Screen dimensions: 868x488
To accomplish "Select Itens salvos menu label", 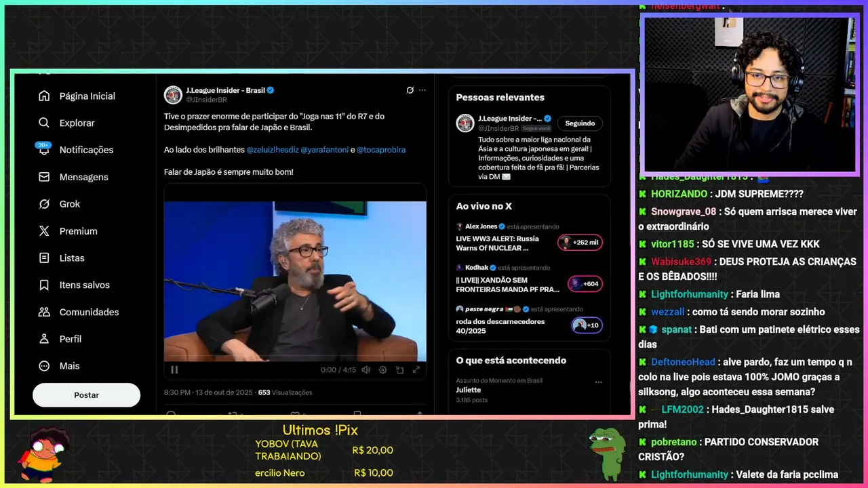I will 84,285.
